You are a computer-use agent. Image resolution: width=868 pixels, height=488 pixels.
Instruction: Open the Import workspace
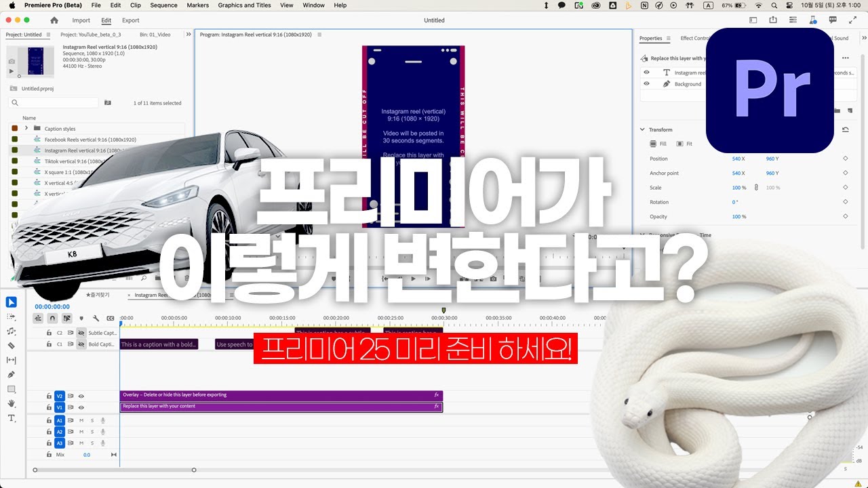pyautogui.click(x=81, y=20)
